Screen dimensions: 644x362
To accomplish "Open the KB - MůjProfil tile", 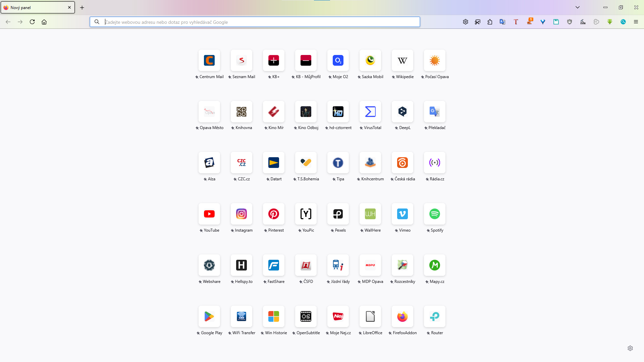I will [306, 61].
